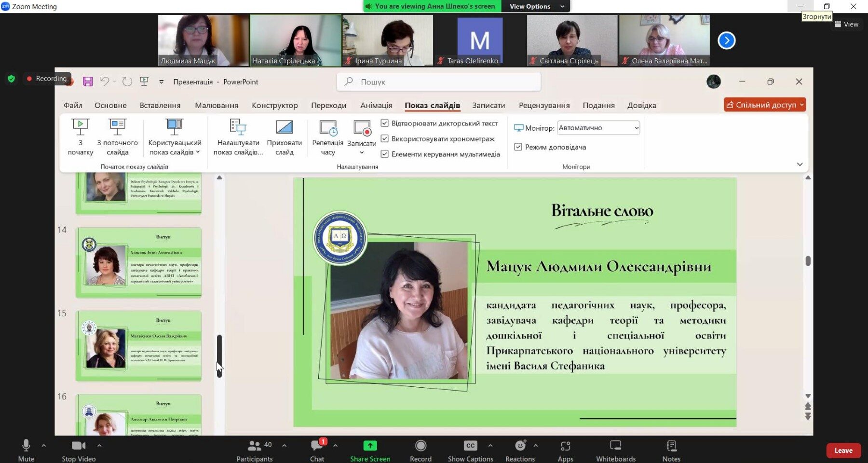Select slide 15 thumbnail
Viewport: 868px width, 463px height.
[138, 346]
